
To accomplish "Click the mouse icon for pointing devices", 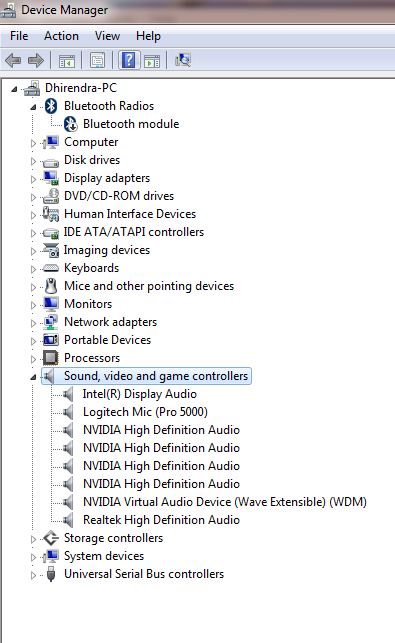I will (51, 286).
